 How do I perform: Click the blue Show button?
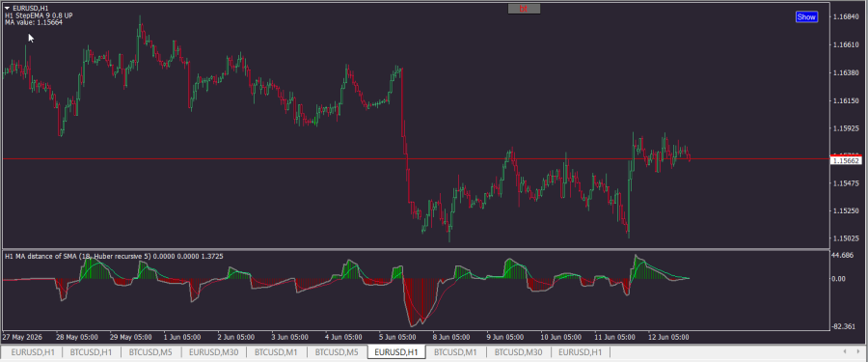(806, 16)
